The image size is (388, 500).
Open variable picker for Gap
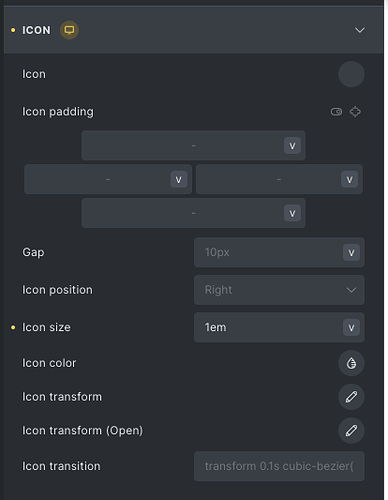(351, 253)
